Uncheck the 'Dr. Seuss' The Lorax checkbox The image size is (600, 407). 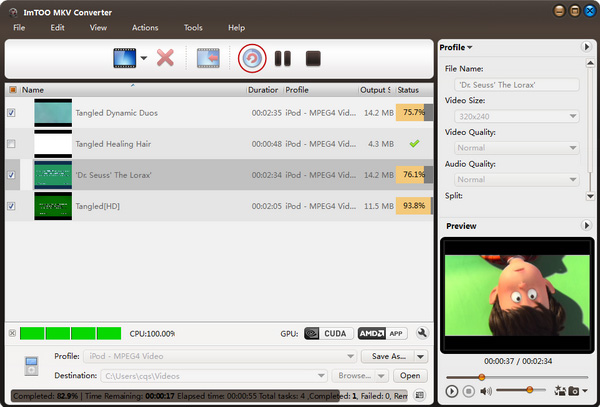(11, 175)
